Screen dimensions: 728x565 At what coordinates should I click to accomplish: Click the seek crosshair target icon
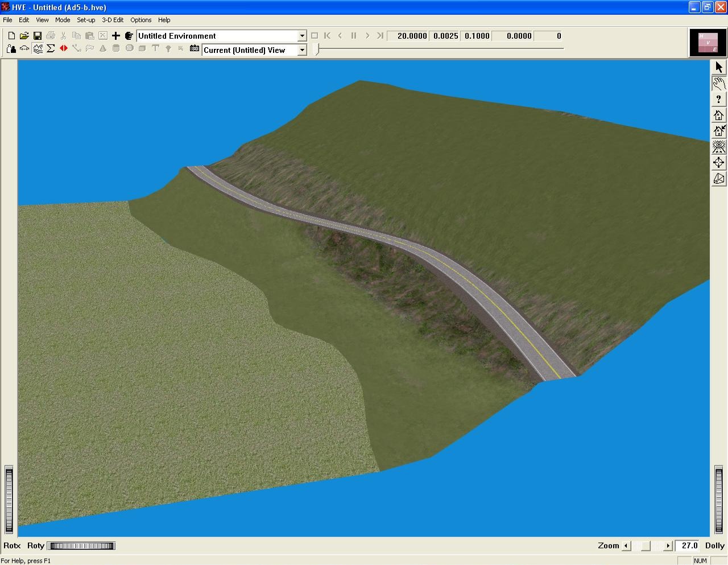tap(719, 163)
